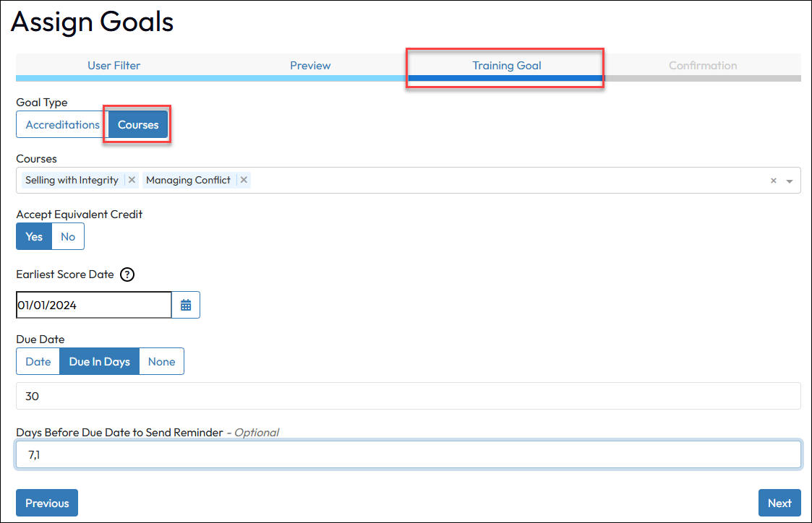Expand the Courses dropdown arrow
The width and height of the screenshot is (812, 523).
click(789, 181)
